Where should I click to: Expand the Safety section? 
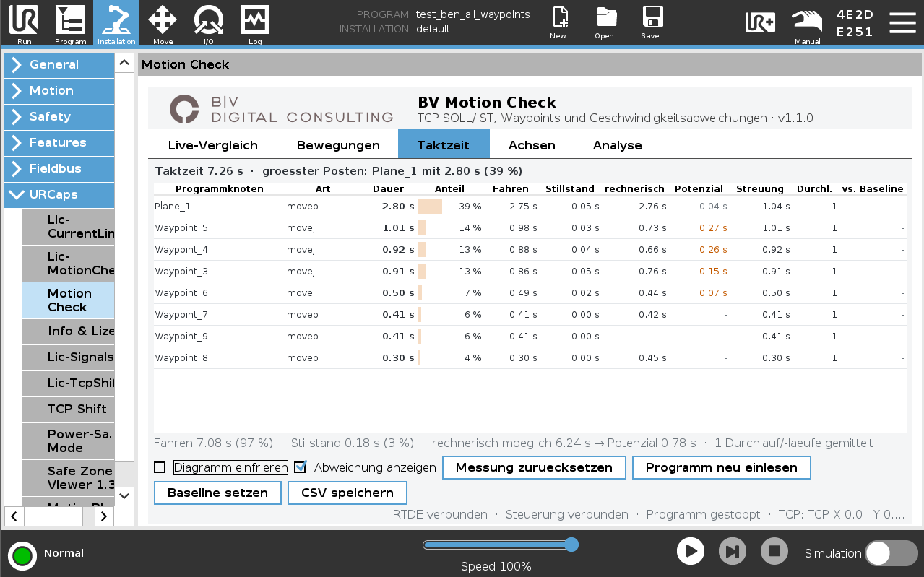(x=59, y=117)
